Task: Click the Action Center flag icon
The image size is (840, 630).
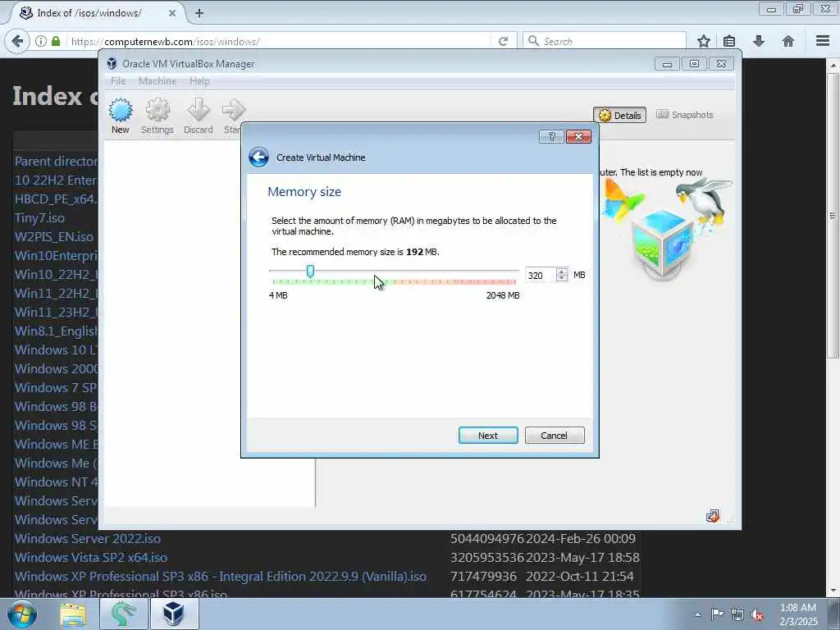Action: click(717, 614)
